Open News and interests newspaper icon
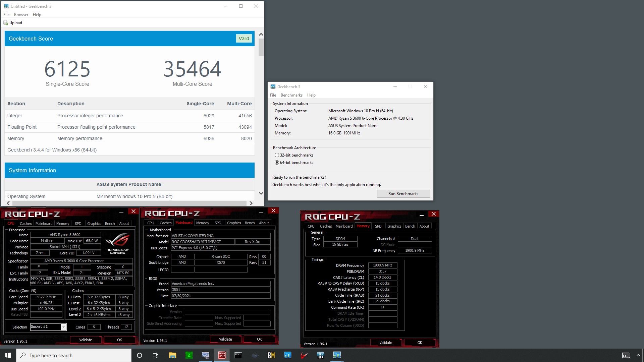Viewport: 644px width, 362px height. pyautogui.click(x=626, y=355)
